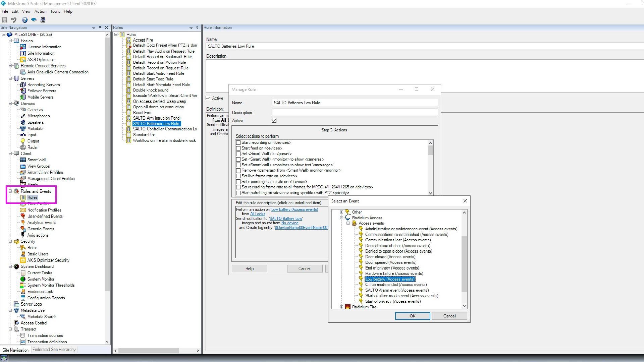Collapse the MILESTONE root node
The width and height of the screenshot is (644, 362).
[x=4, y=35]
